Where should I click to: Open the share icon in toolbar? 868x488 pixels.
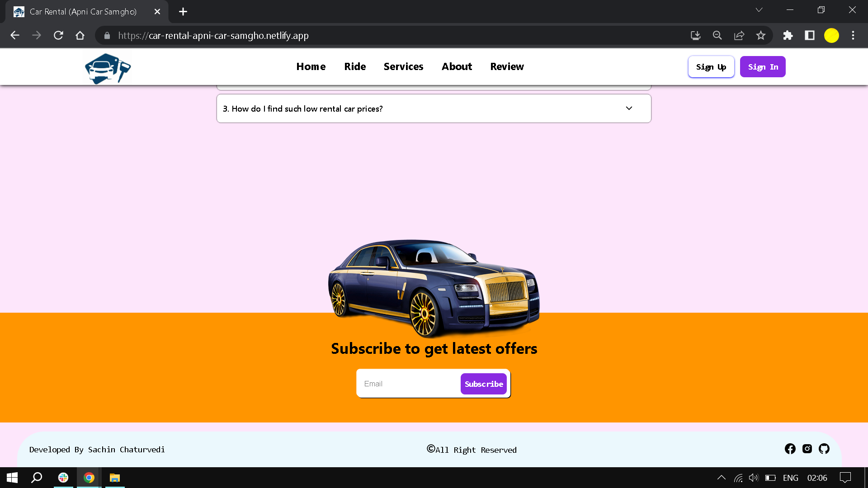(x=739, y=35)
